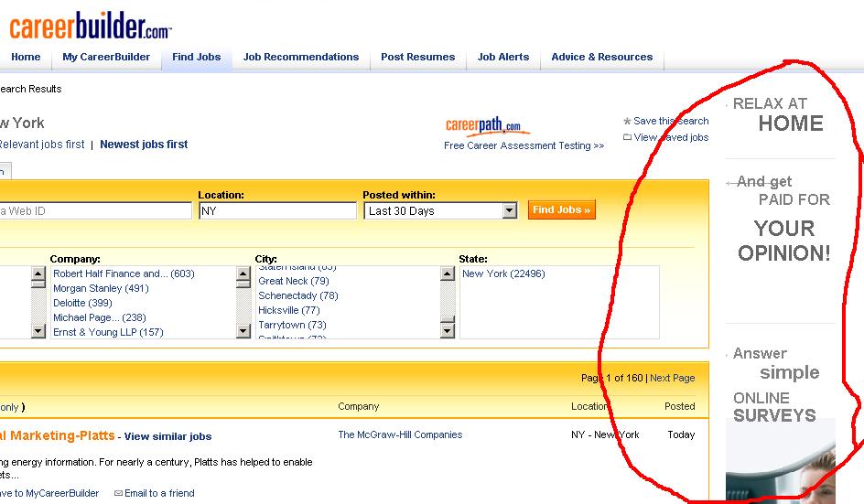Click Free Career Assessment Testing link
The height and width of the screenshot is (504, 864).
pos(524,145)
